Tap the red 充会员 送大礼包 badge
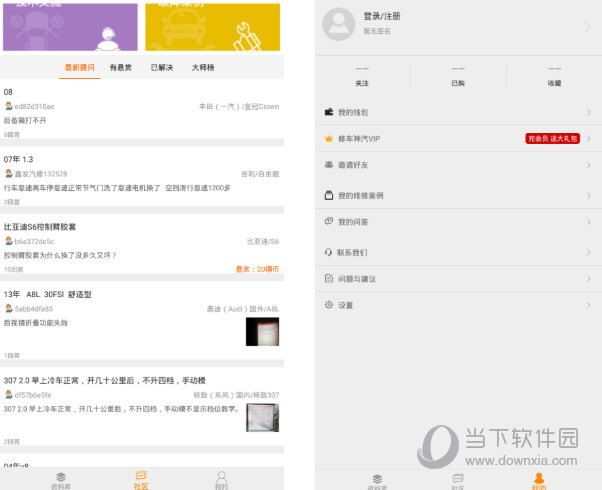Viewport: 602px width, 490px height. [x=552, y=139]
